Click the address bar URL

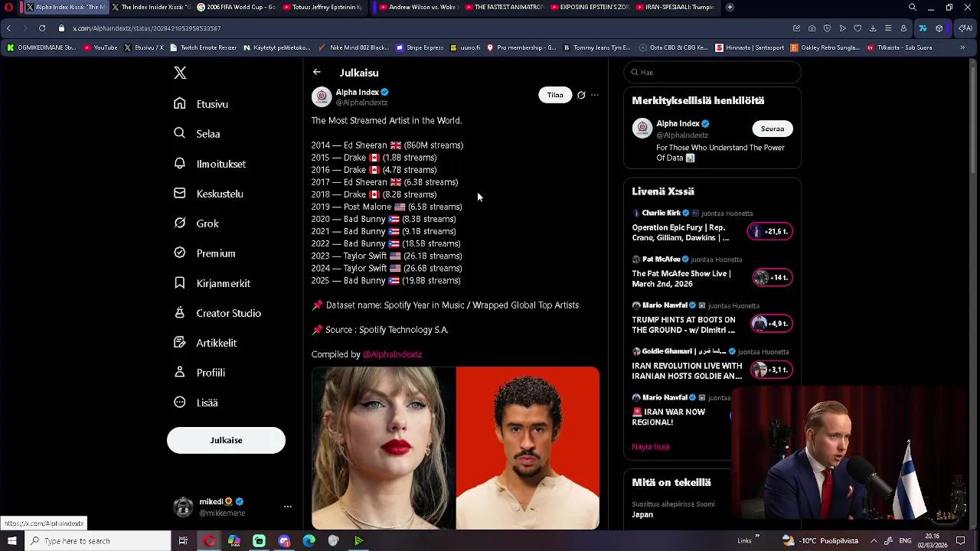(147, 28)
